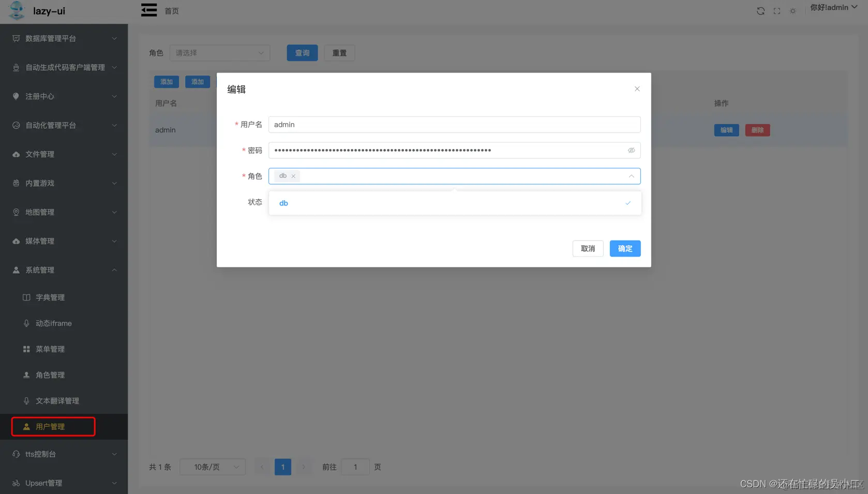Click the 重置 reset button

click(x=339, y=53)
